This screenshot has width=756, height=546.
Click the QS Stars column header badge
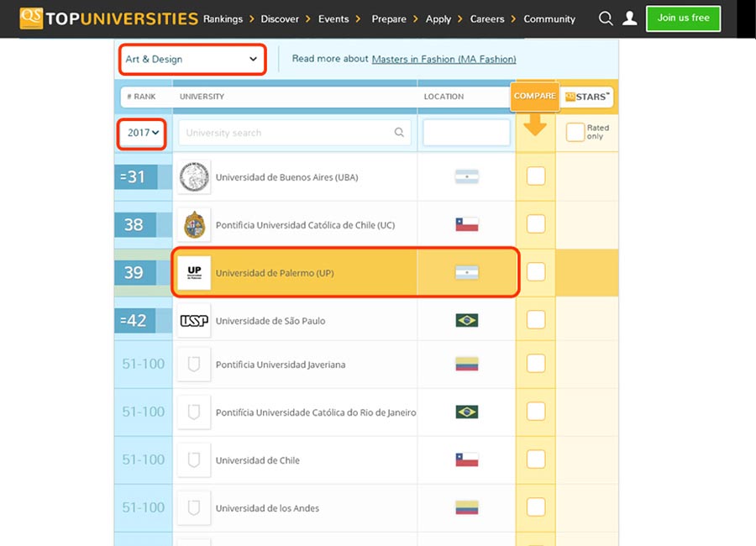coord(587,97)
